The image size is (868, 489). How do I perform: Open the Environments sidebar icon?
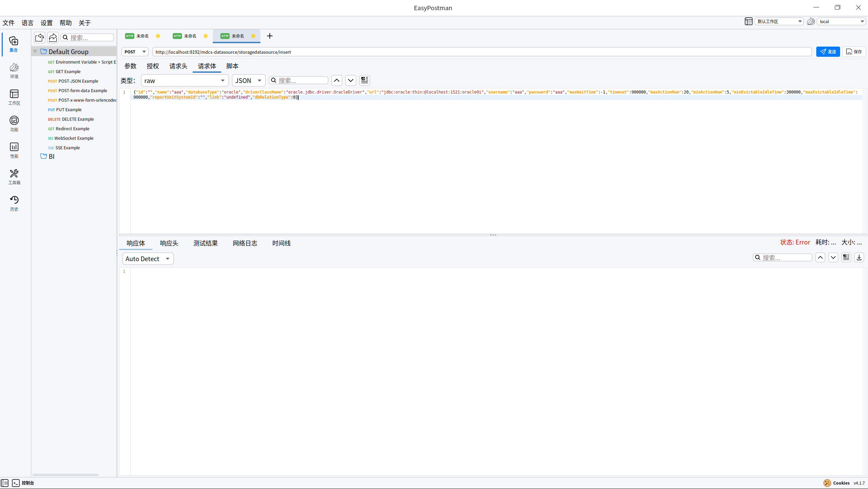click(14, 70)
